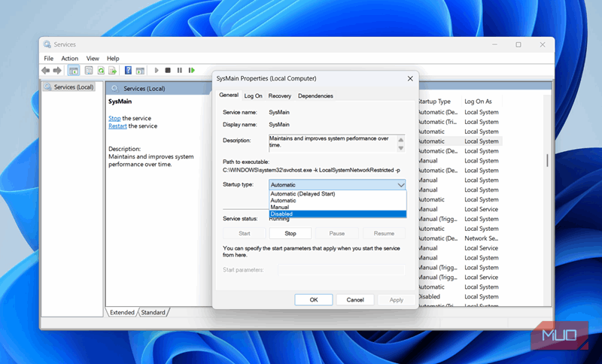The image size is (602, 364).
Task: Switch to the Log On tab
Action: point(253,96)
